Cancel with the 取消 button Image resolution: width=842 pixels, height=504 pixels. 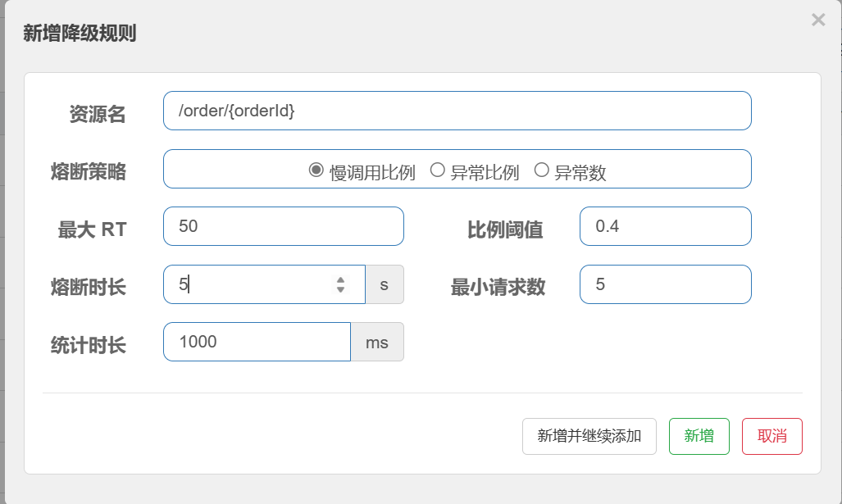pos(771,436)
